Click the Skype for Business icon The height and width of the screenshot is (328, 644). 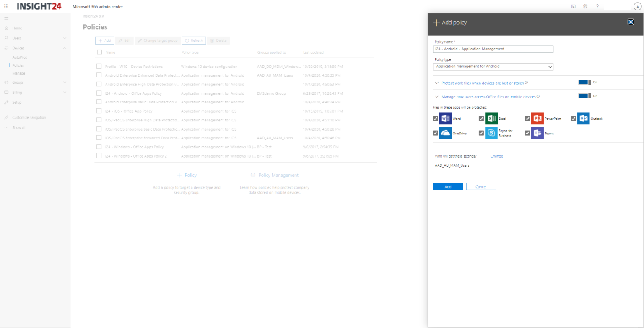tap(491, 133)
